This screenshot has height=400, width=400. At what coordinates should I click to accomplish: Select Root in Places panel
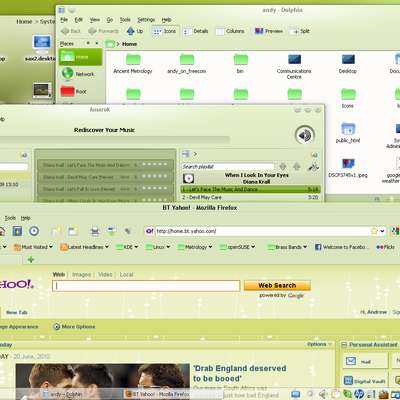click(x=81, y=91)
